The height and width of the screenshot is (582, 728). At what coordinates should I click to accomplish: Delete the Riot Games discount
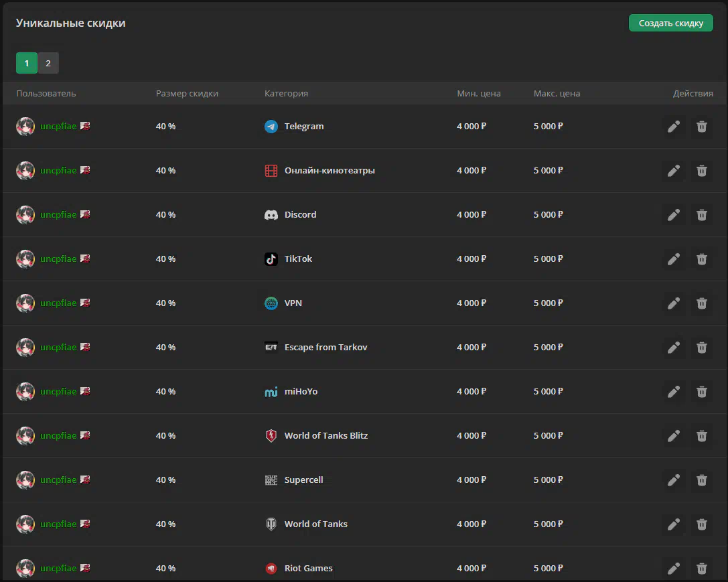701,568
